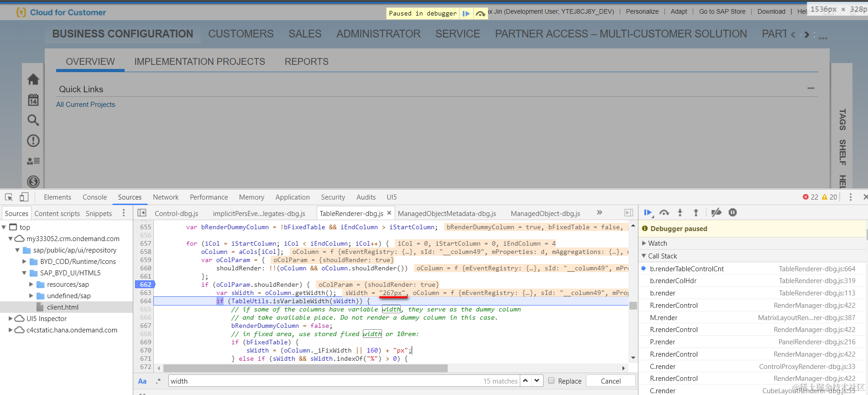Go to previous search match
The width and height of the screenshot is (868, 395).
(x=525, y=380)
